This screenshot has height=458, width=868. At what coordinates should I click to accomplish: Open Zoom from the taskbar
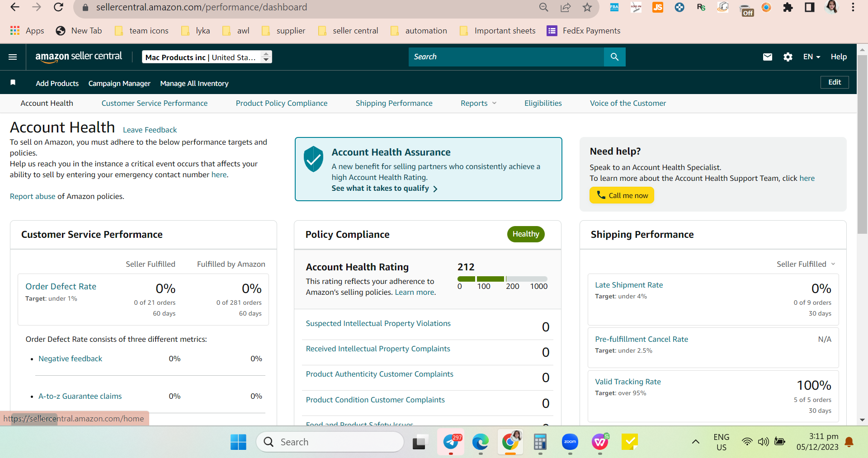570,442
